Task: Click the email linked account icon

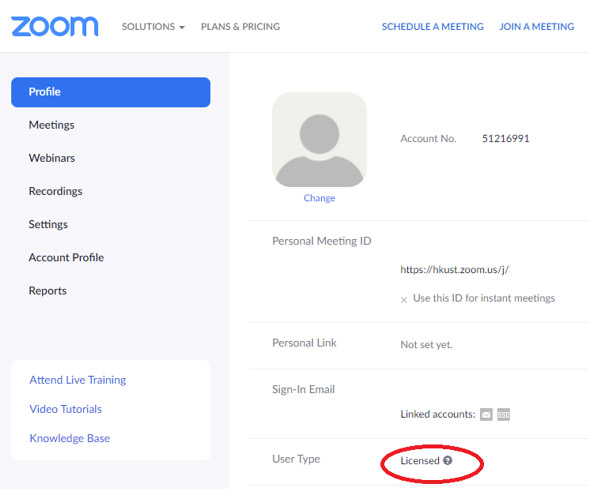Action: pyautogui.click(x=486, y=414)
